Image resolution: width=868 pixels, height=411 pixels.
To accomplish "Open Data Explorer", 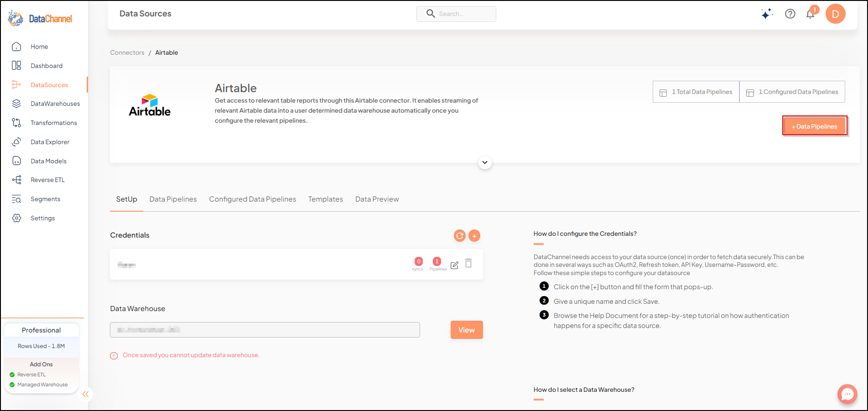I will click(50, 142).
